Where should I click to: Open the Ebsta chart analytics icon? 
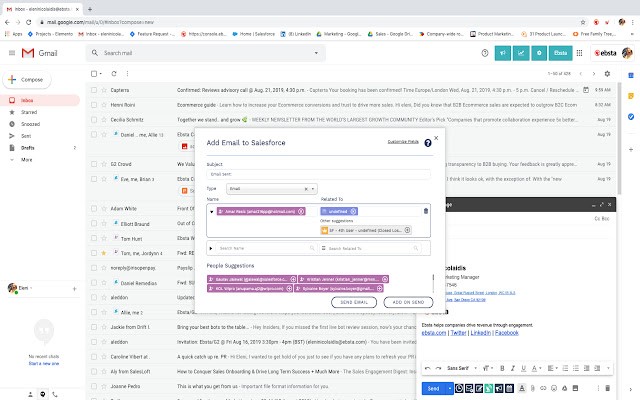[519, 53]
